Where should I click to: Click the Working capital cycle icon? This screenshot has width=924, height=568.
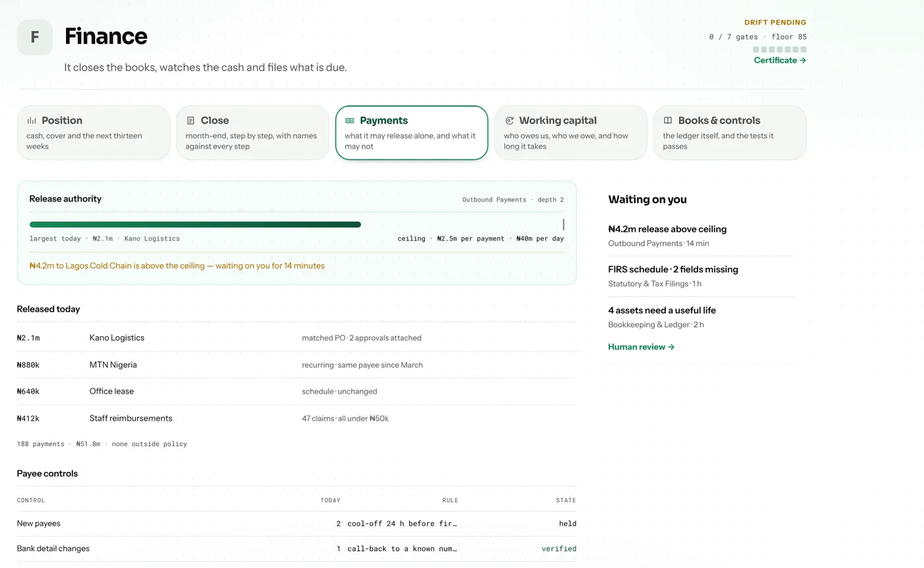509,121
